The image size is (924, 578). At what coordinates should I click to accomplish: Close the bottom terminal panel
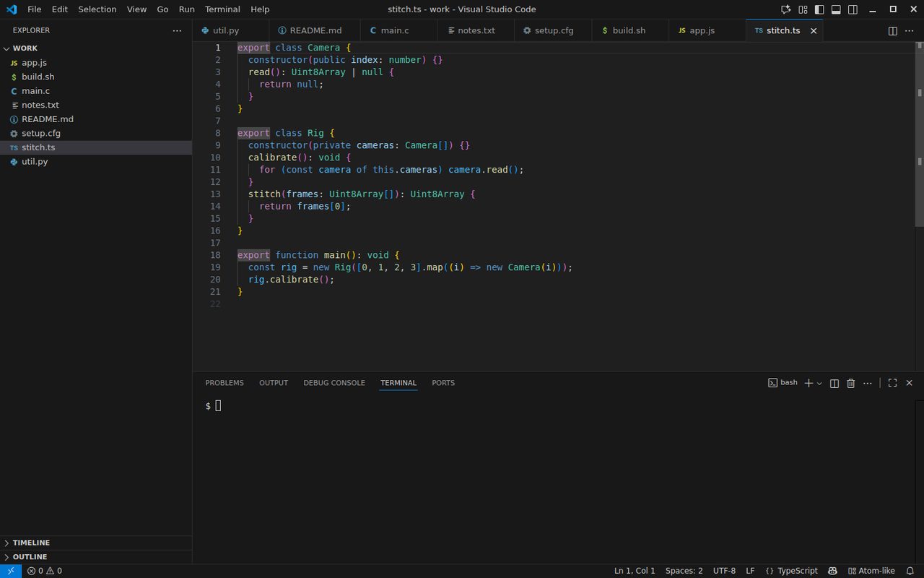click(x=909, y=383)
